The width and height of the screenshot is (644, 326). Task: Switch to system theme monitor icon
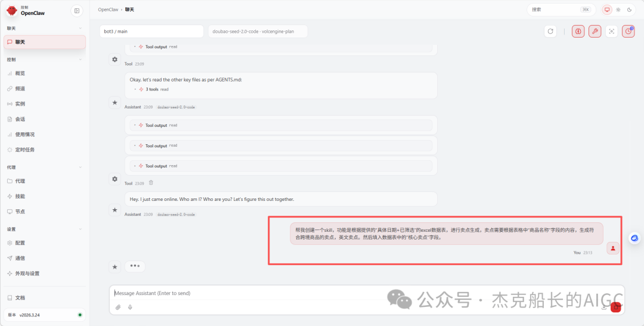606,10
